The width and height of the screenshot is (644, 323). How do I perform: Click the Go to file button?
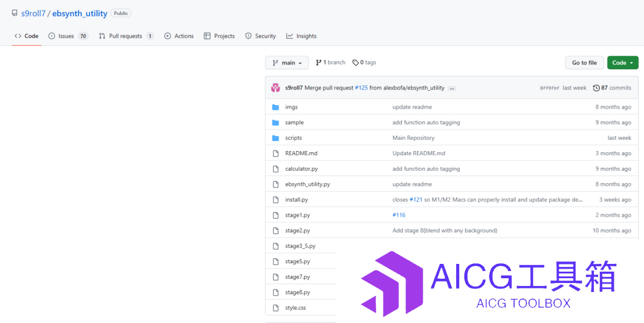coord(584,63)
